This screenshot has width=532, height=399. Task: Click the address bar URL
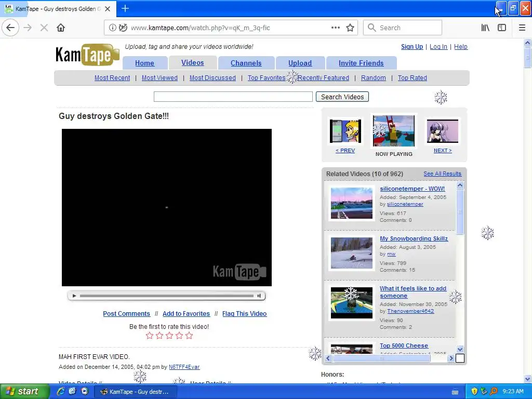[200, 28]
